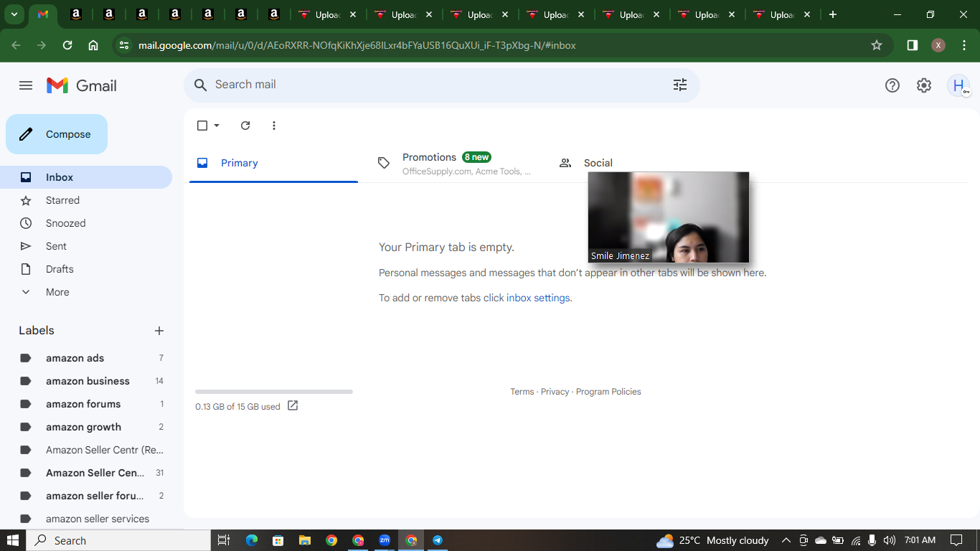View site information icon in address bar
980x551 pixels.
[x=124, y=45]
